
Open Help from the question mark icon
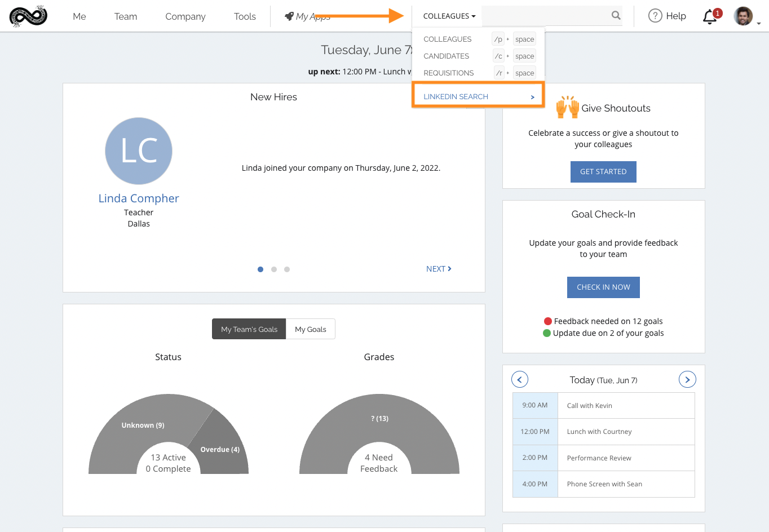[x=655, y=16]
